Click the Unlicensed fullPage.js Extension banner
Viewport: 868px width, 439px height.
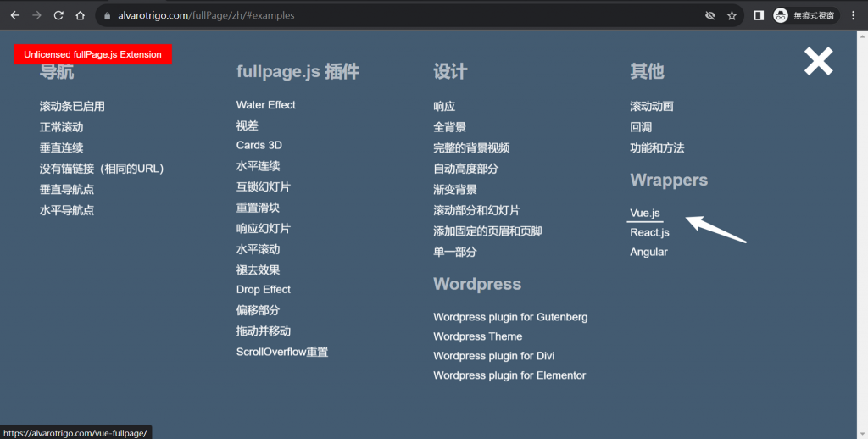point(93,54)
